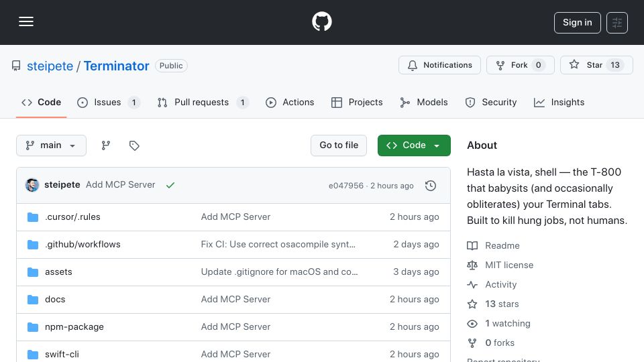The image size is (644, 362).
Task: Open Add MCP Server commit in docs row
Action: [235, 299]
